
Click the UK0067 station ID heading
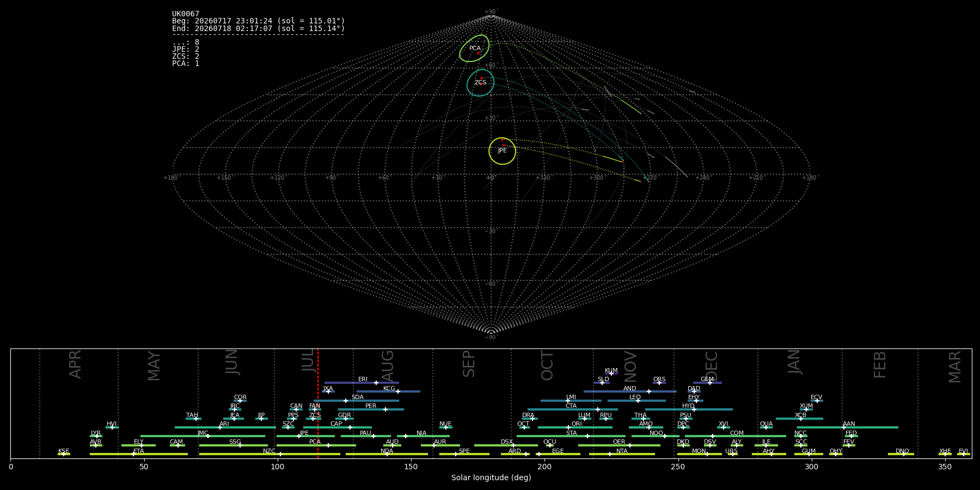point(186,14)
